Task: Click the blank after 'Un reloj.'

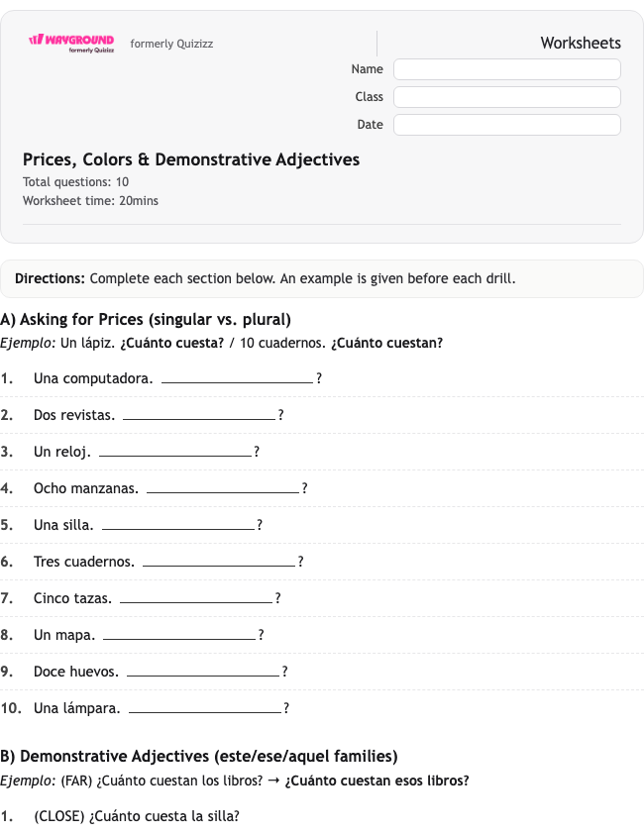Action: coord(175,452)
